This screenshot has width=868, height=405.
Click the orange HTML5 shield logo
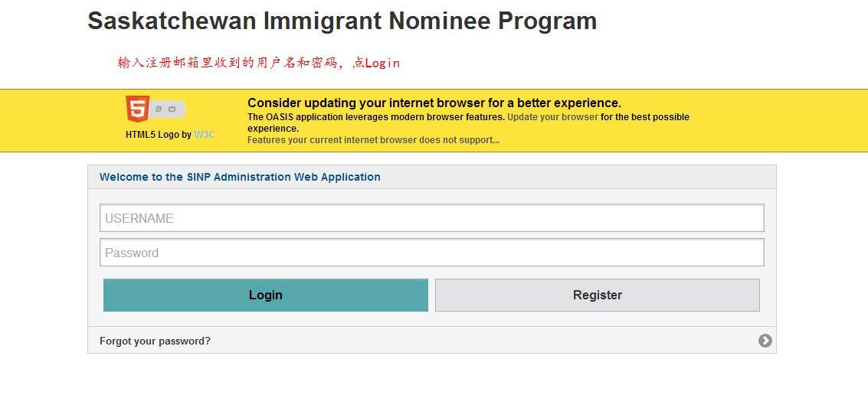click(137, 109)
